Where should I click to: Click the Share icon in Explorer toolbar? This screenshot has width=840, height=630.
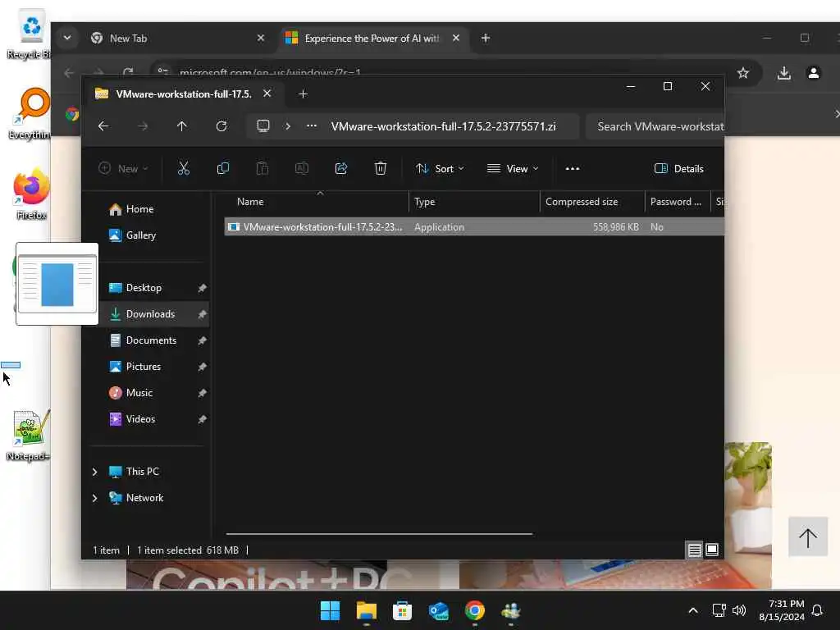(x=340, y=168)
